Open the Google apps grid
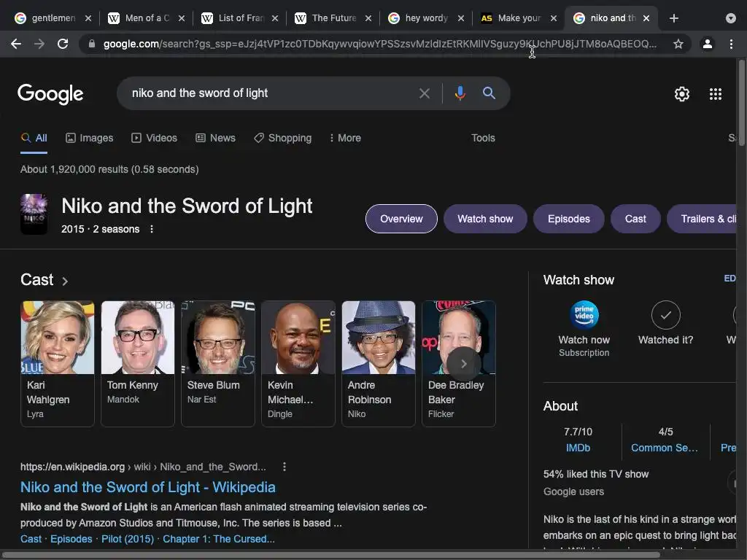This screenshot has width=747, height=560. (716, 94)
